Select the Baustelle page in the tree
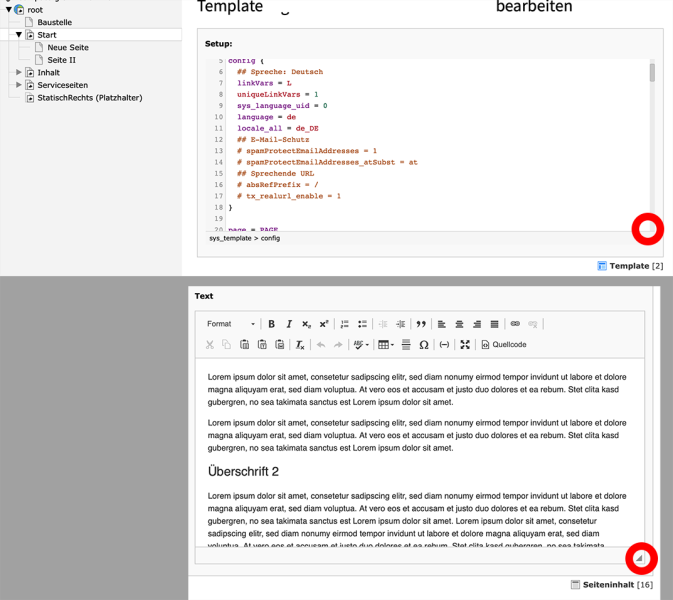 (x=55, y=22)
